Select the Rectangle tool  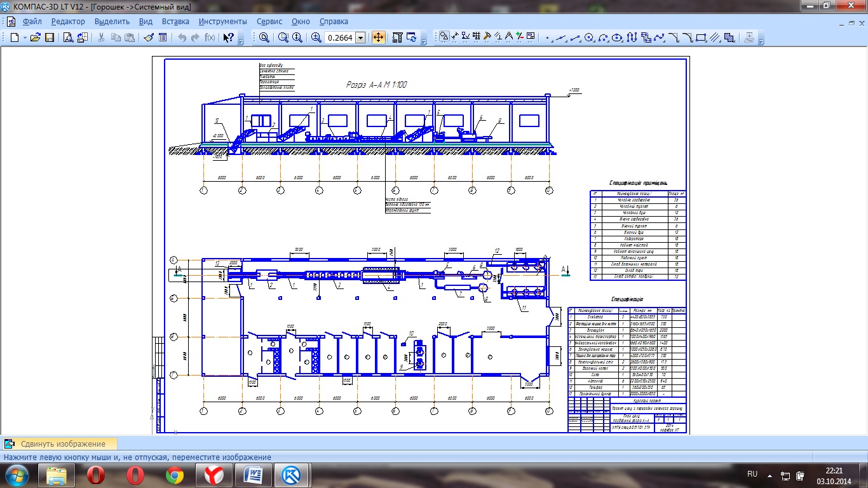click(701, 37)
